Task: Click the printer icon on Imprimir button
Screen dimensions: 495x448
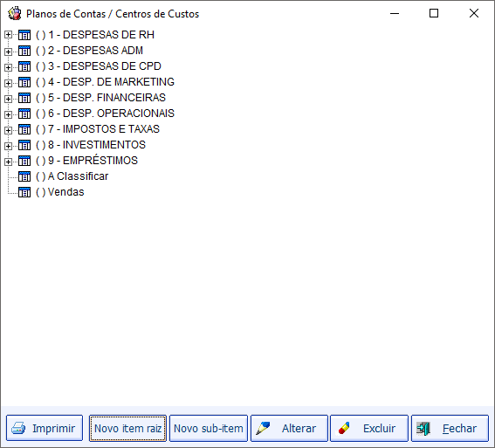Action: pyautogui.click(x=18, y=429)
